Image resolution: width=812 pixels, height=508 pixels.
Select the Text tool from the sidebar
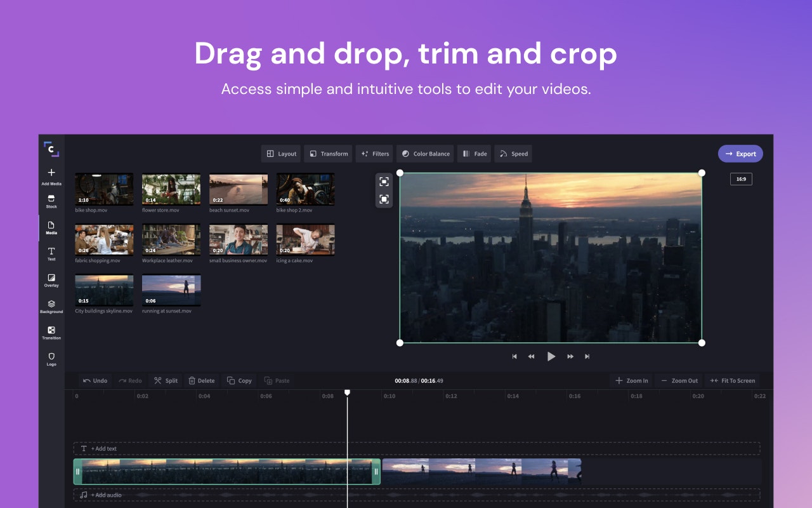(51, 254)
